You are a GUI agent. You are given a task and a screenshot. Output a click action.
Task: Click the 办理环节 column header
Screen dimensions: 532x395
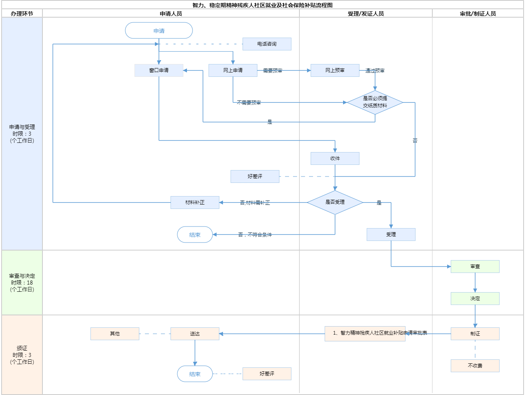[22, 14]
